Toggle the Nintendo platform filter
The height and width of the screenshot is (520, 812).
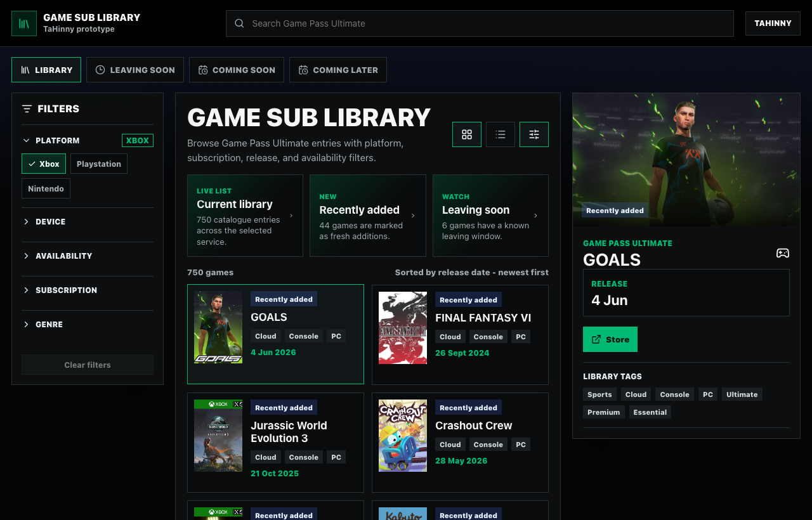46,188
